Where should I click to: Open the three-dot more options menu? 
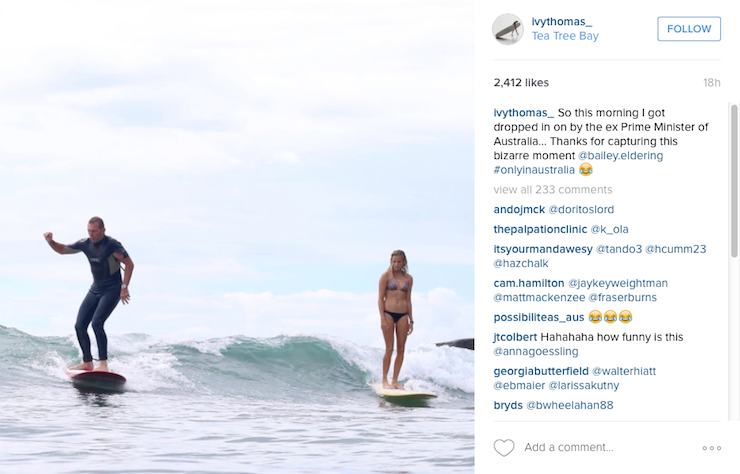(711, 448)
